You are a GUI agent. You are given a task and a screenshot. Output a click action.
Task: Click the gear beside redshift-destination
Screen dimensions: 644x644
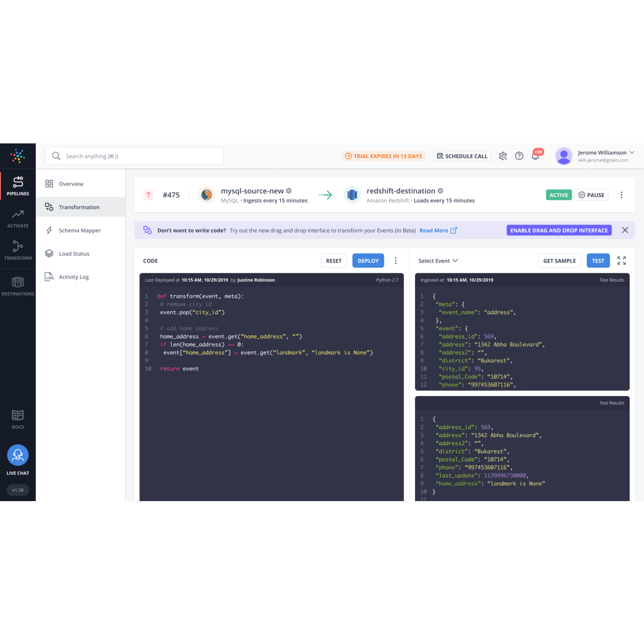(x=440, y=191)
